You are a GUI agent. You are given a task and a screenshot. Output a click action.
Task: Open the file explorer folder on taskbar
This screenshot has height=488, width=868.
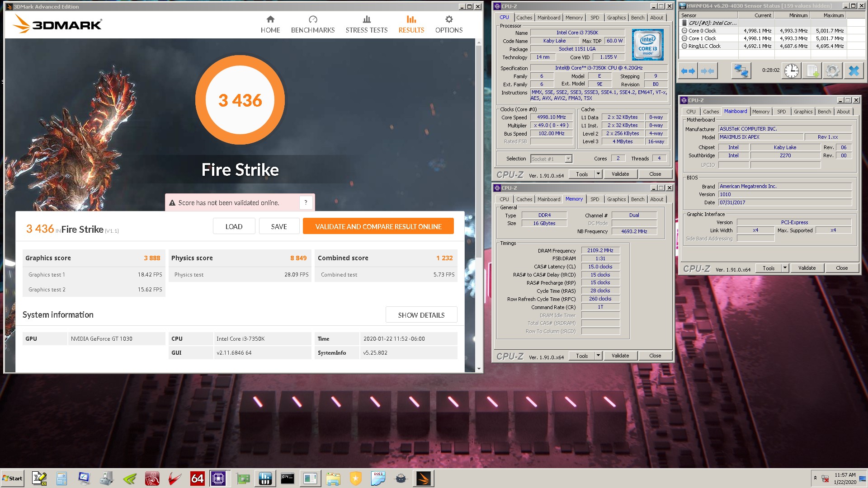[333, 479]
